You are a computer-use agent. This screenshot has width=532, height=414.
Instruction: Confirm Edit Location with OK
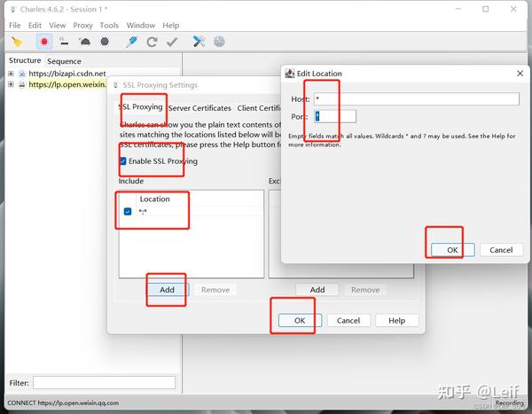[452, 250]
